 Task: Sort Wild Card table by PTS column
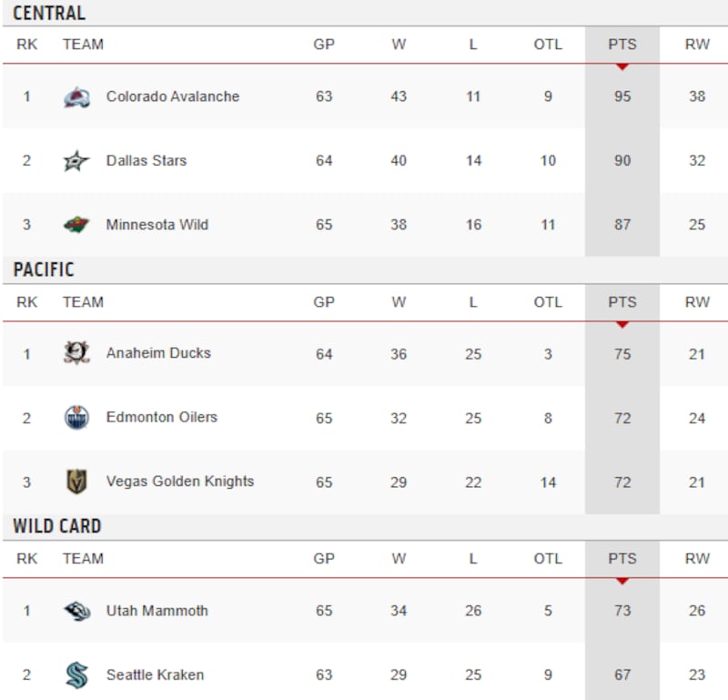click(x=622, y=559)
